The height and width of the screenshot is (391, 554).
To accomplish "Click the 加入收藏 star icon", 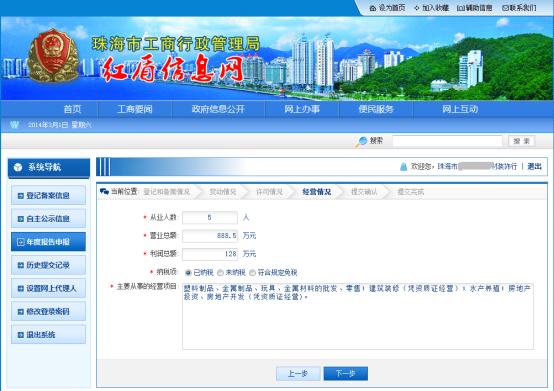I will (x=417, y=8).
